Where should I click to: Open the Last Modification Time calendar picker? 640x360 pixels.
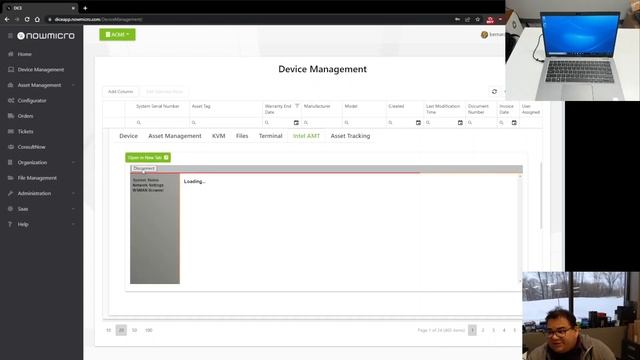point(460,122)
